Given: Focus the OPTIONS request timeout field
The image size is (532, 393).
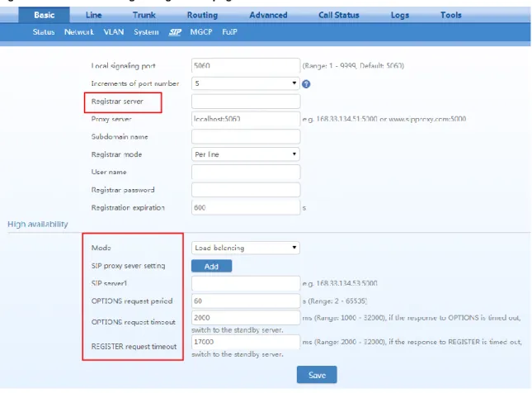Looking at the screenshot, I should click(246, 318).
